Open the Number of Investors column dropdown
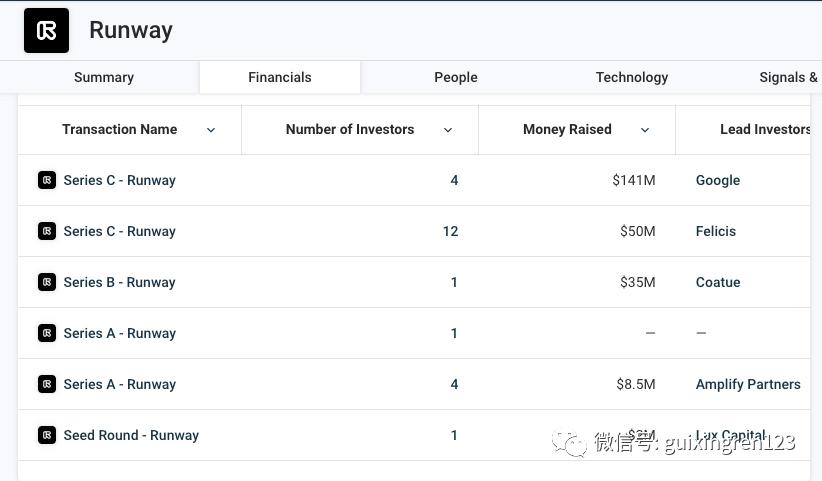This screenshot has width=822, height=481. coord(448,130)
